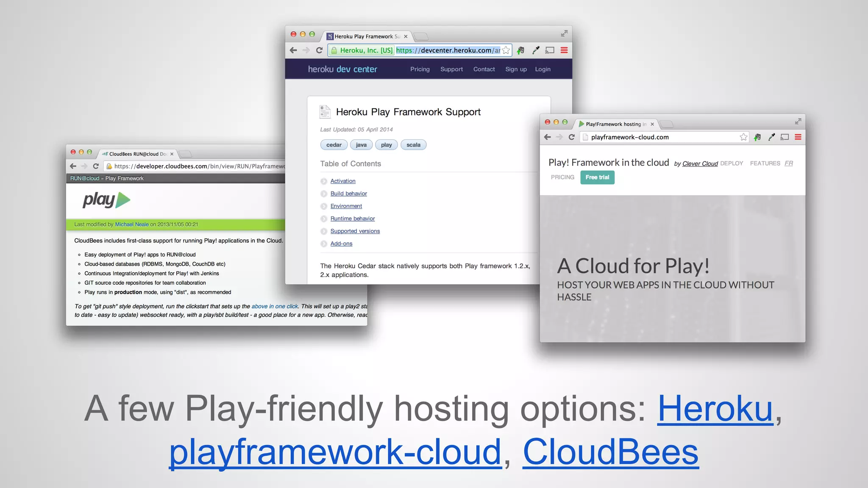This screenshot has height=488, width=868.
Task: Star the playframework-cloud.com page
Action: coord(743,137)
